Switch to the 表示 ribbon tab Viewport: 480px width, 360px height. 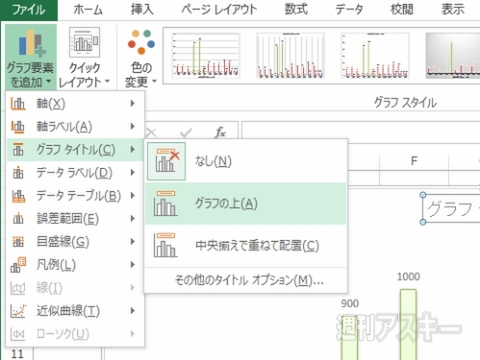pos(453,10)
